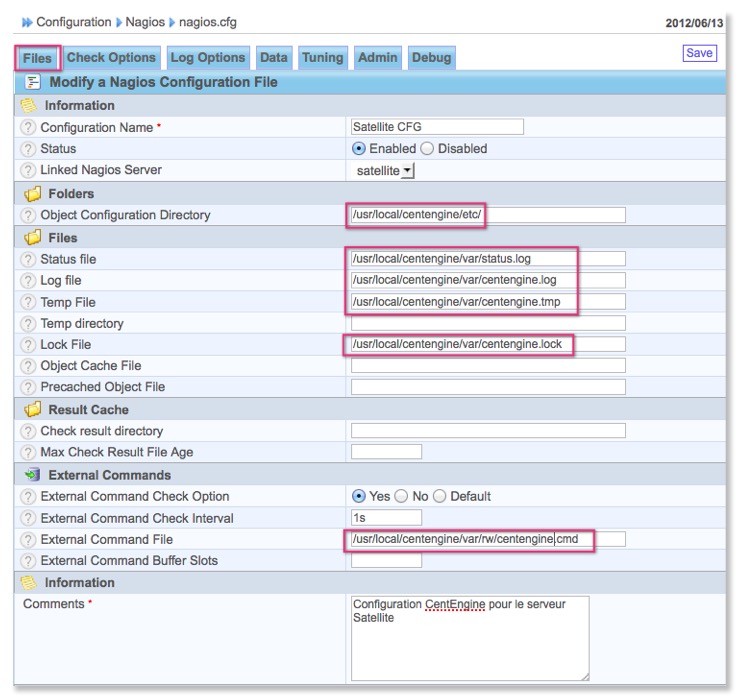Viewport: 736px width, 696px height.
Task: Click Nagios in the breadcrumb path
Action: pos(146,22)
